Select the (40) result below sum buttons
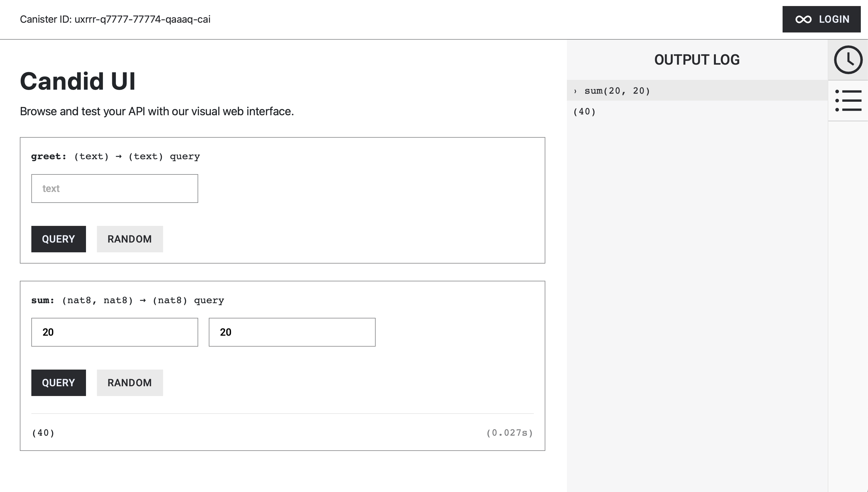The width and height of the screenshot is (868, 492). pyautogui.click(x=43, y=433)
